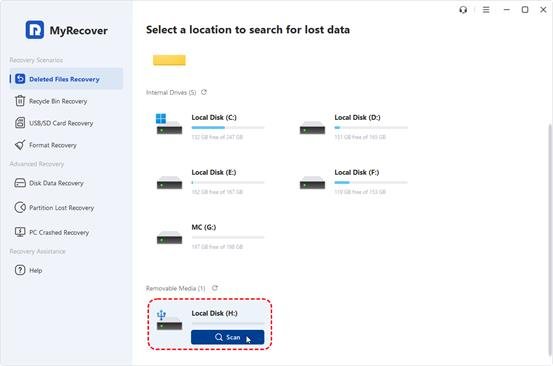Open the hamburger menu icon
Image resolution: width=553 pixels, height=366 pixels.
coord(486,10)
